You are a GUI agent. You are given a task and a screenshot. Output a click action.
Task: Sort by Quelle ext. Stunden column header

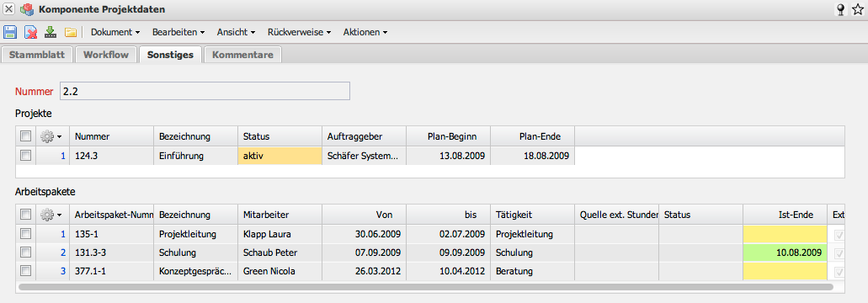coord(616,215)
